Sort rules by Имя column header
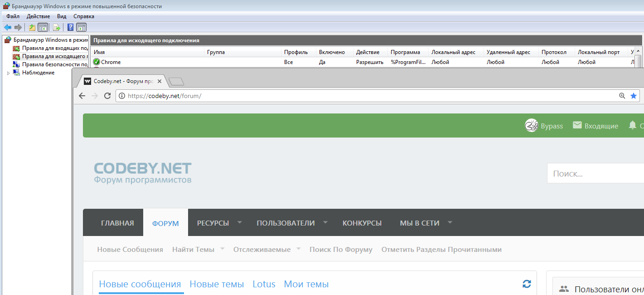Image resolution: width=644 pixels, height=295 pixels. (147, 52)
